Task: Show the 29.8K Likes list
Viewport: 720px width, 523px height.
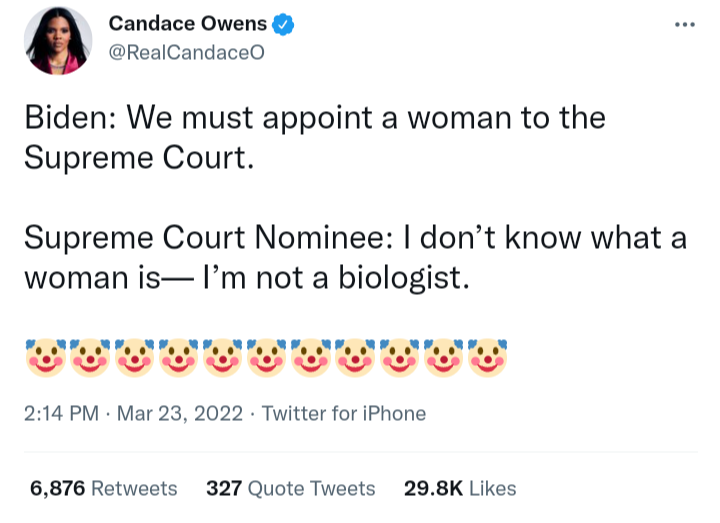Action: pos(460,488)
